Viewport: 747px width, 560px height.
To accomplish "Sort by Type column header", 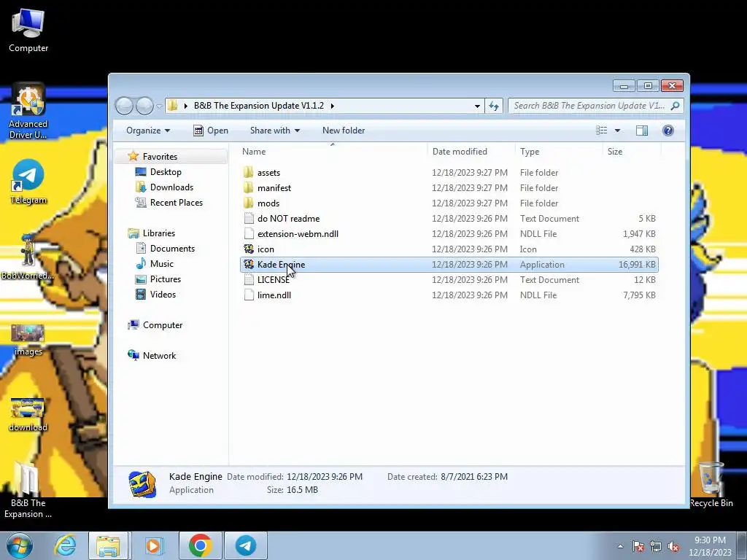I will (x=559, y=152).
